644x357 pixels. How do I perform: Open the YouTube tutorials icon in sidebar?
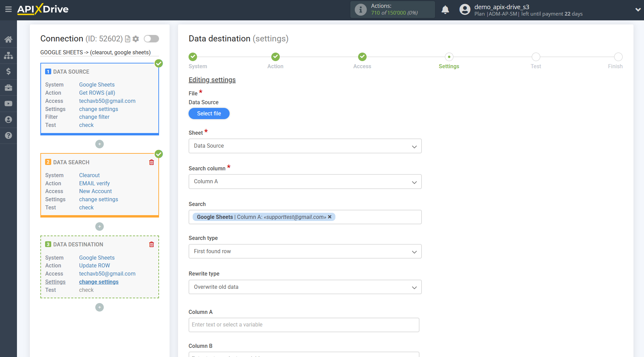coord(8,104)
